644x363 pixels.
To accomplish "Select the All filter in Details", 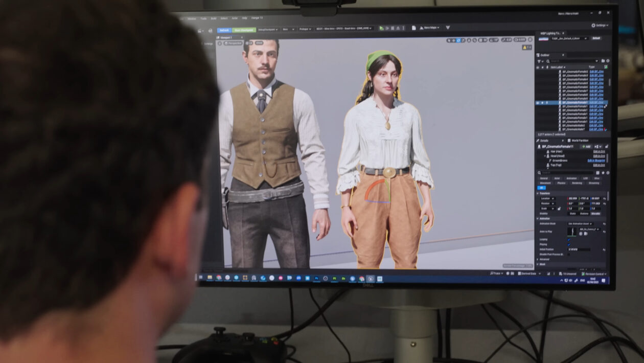I will click(x=541, y=188).
